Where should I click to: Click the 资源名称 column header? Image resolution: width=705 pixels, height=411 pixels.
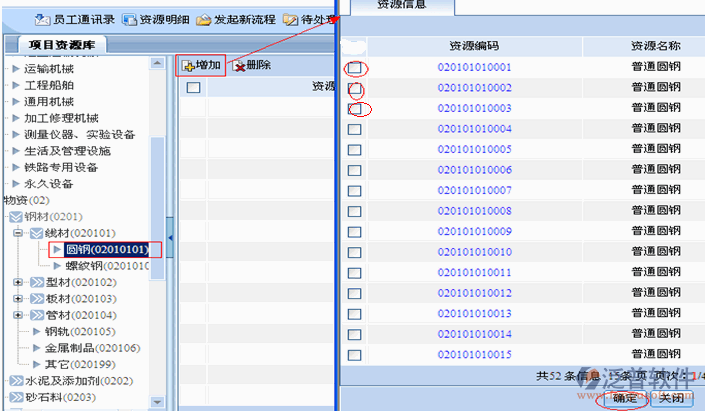pos(655,46)
